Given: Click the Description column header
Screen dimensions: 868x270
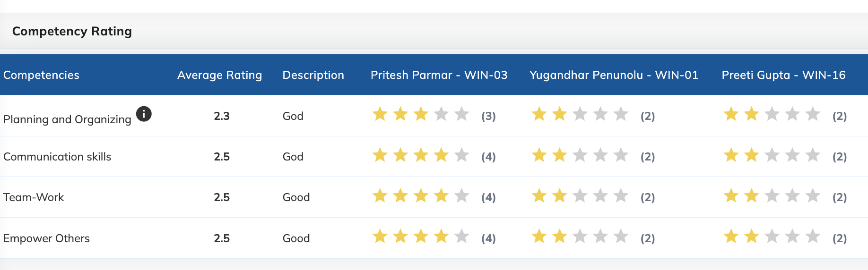Looking at the screenshot, I should 313,75.
